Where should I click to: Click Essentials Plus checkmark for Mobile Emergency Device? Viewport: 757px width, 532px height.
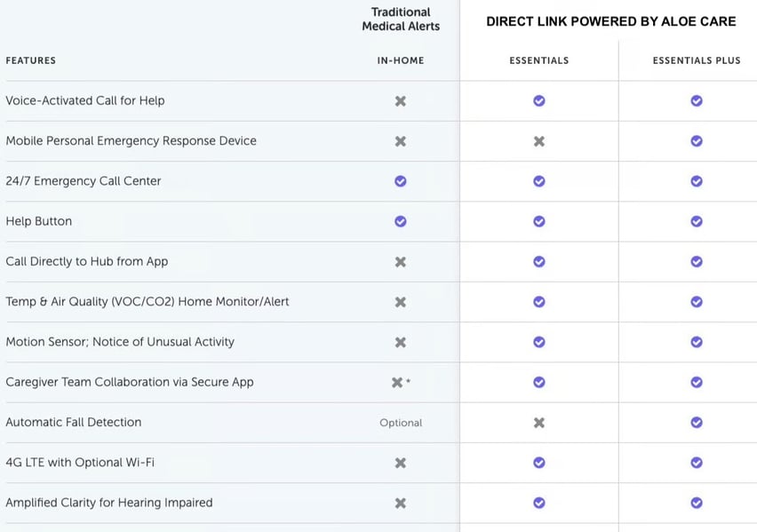point(697,141)
